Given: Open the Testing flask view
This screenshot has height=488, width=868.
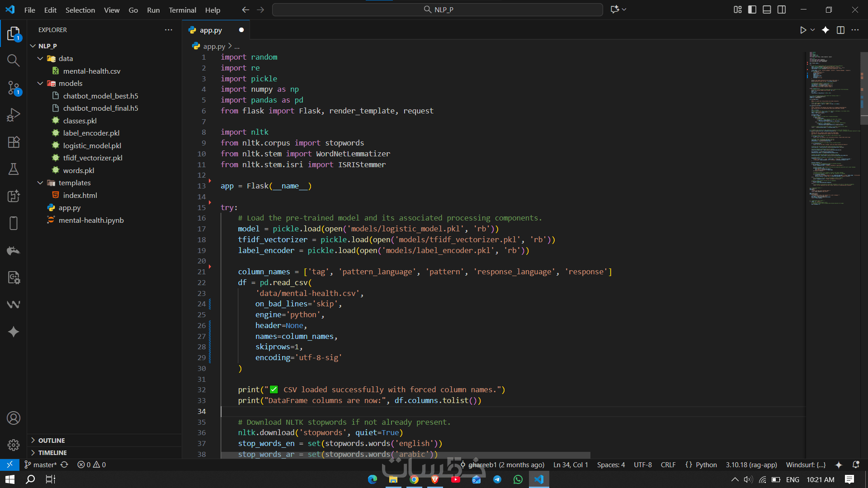Looking at the screenshot, I should point(14,169).
